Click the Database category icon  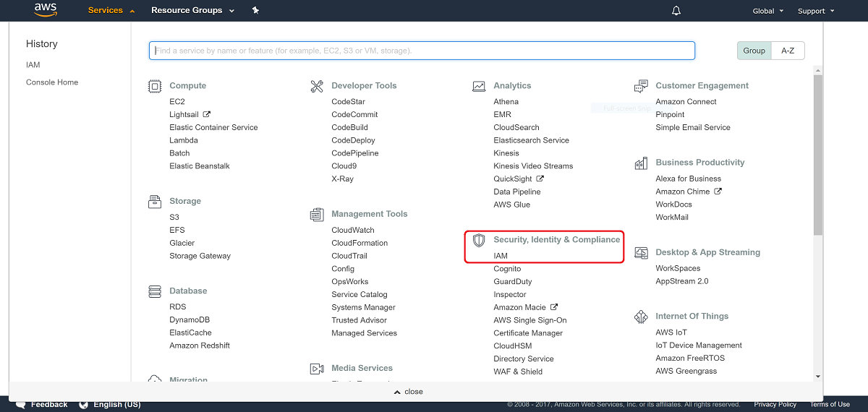(155, 291)
